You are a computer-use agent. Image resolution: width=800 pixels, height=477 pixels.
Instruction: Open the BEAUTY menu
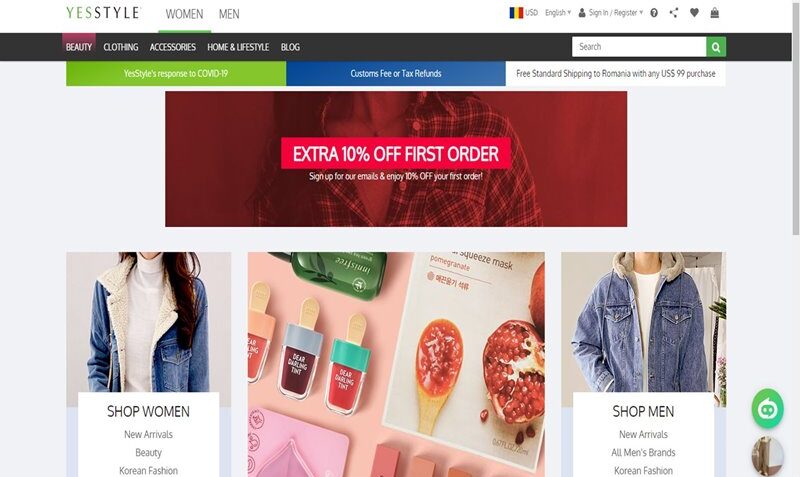click(79, 47)
